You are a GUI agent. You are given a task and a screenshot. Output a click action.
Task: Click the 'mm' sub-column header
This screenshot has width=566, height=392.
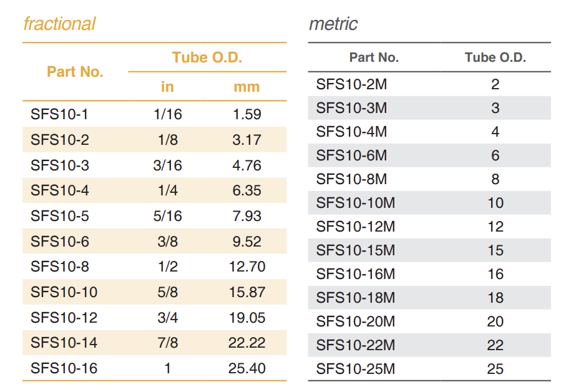246,87
